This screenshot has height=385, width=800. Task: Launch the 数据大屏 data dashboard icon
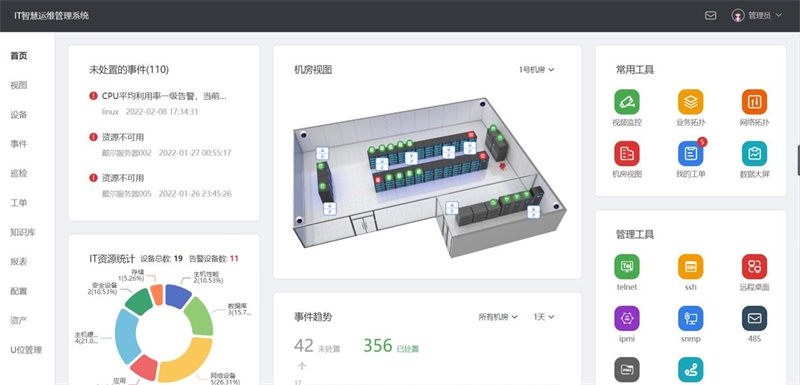pyautogui.click(x=754, y=153)
